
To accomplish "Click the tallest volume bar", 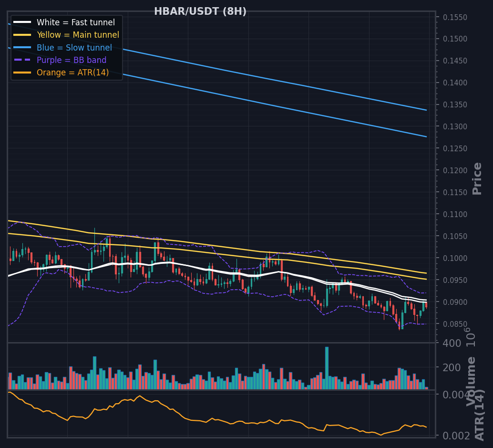I will tap(327, 368).
